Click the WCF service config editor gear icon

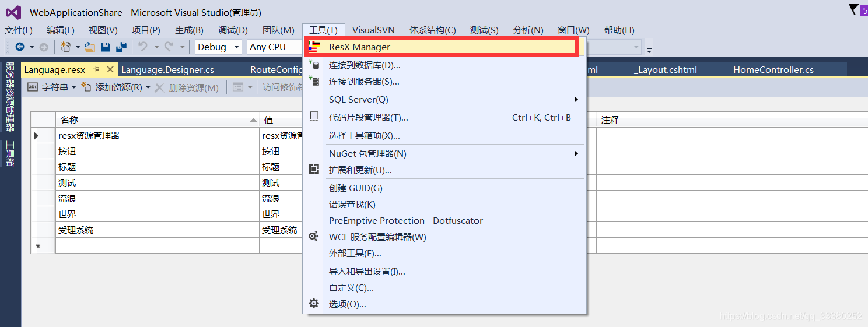[314, 237]
